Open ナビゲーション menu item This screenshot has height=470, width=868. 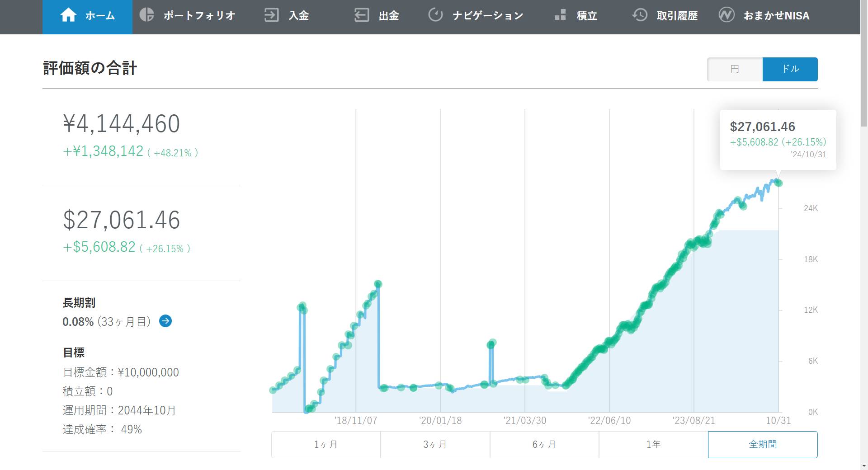(488, 16)
